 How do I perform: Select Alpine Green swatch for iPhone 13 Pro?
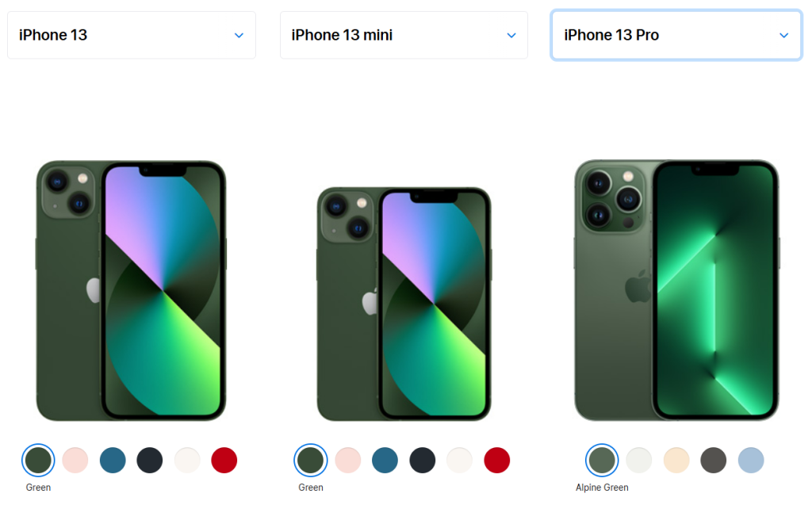tap(602, 460)
